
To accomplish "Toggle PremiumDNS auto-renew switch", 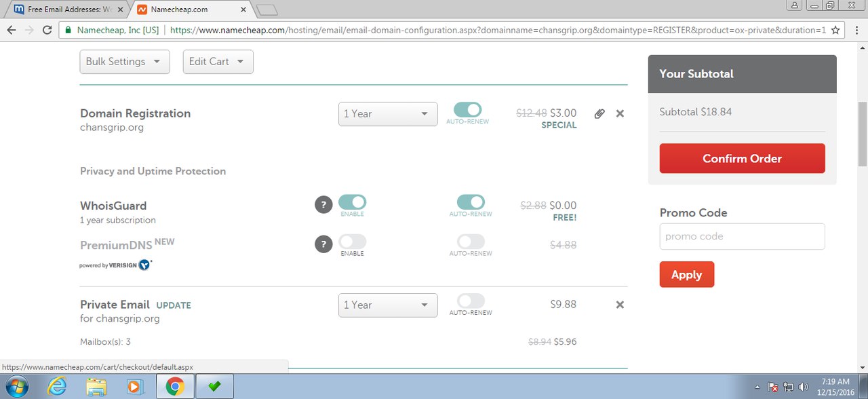I will (x=471, y=242).
